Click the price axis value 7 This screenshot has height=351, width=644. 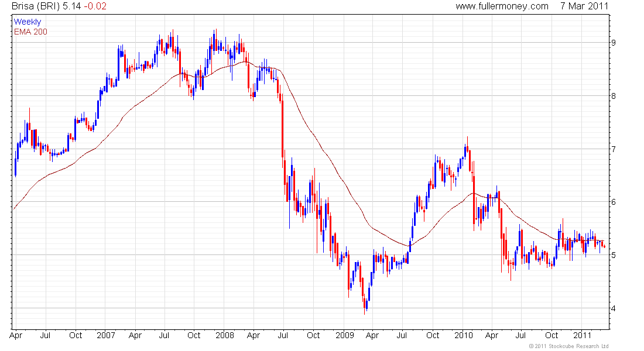tap(613, 149)
